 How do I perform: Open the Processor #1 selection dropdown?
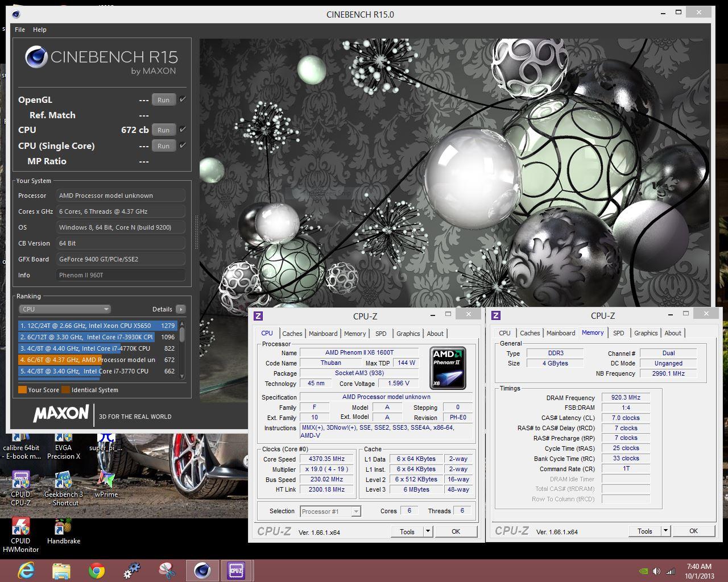330,512
